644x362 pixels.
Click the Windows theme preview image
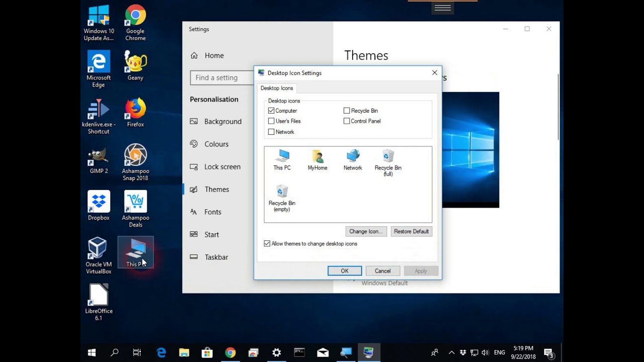[470, 150]
